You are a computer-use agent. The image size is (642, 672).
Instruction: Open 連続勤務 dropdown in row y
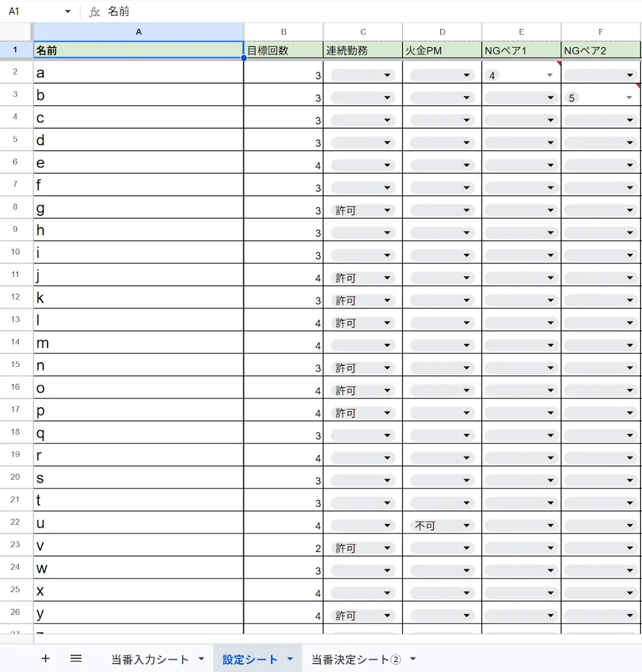tap(363, 616)
